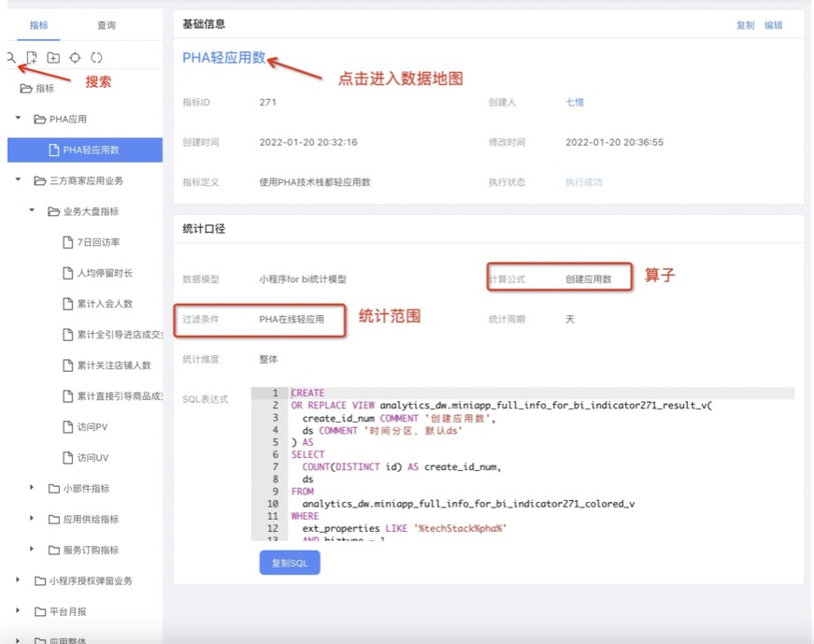Click the 基础信息 section heading
Viewport: 814px width, 644px height.
pyautogui.click(x=204, y=24)
